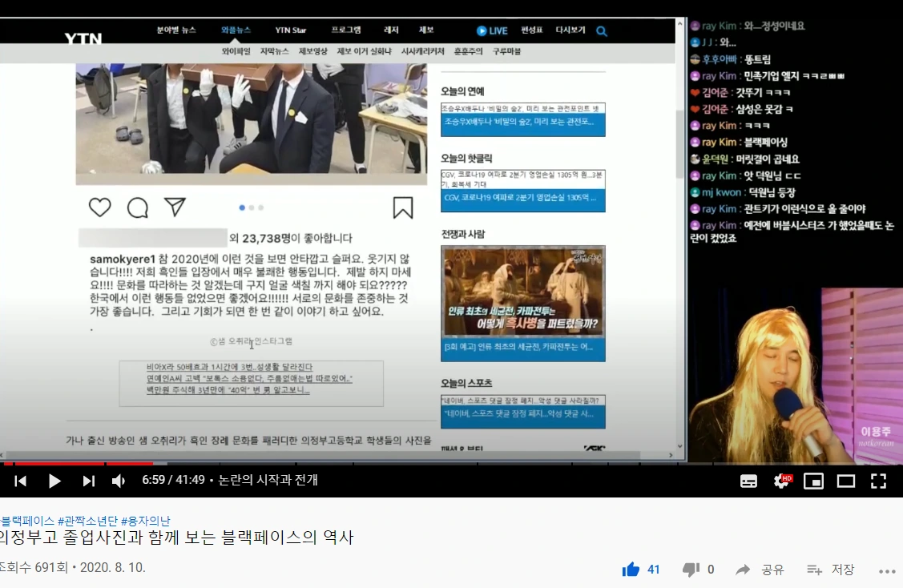The image size is (903, 588).
Task: Click samokyere1 username in caption
Action: (123, 260)
